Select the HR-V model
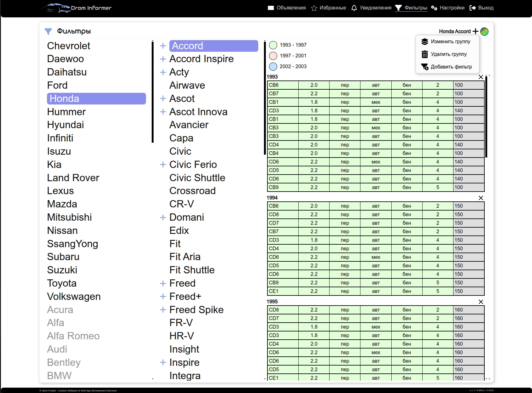The image size is (532, 393). click(x=182, y=336)
